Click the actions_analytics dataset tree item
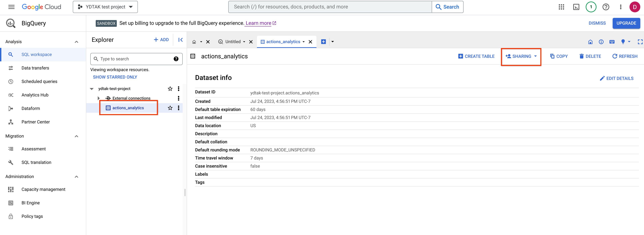Image resolution: width=644 pixels, height=235 pixels. pos(128,108)
